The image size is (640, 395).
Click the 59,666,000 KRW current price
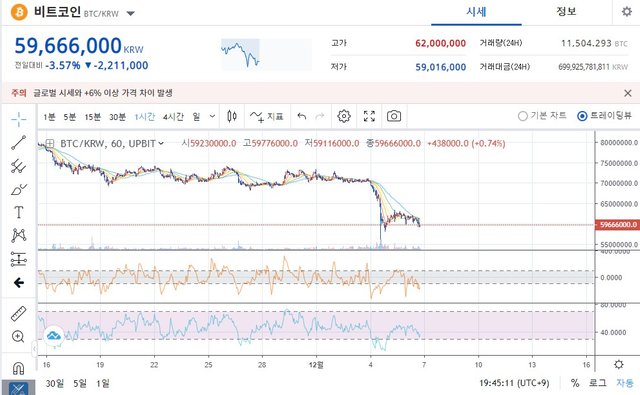tap(79, 46)
